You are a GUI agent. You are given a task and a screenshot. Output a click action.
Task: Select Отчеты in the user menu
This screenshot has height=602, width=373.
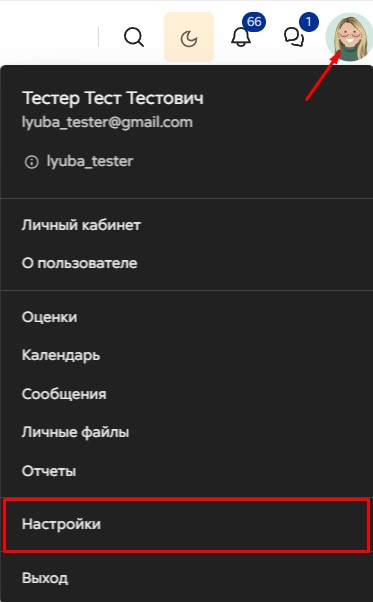click(x=186, y=471)
